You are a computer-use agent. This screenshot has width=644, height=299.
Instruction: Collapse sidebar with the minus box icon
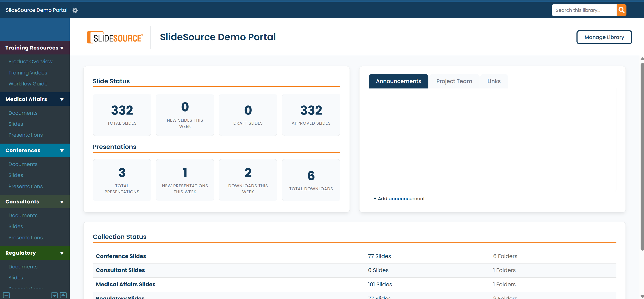[6, 295]
